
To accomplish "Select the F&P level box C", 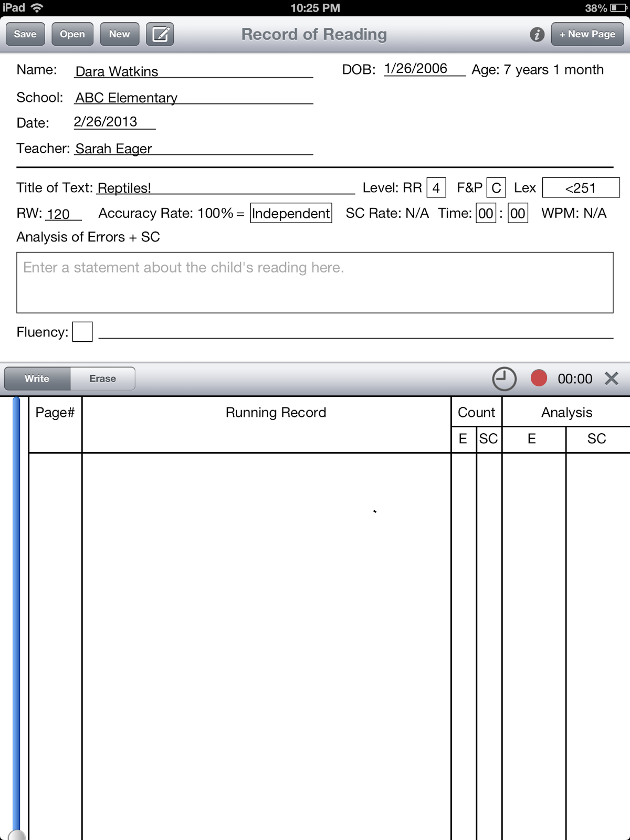I will pyautogui.click(x=496, y=188).
